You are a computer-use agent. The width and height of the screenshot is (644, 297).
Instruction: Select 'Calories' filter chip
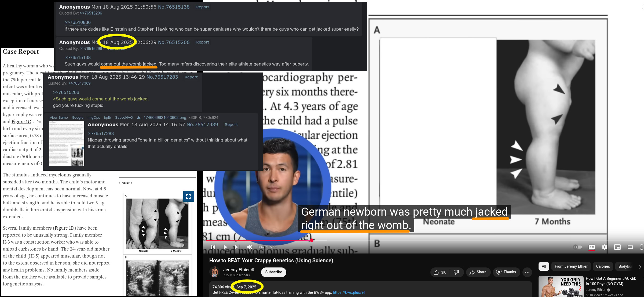click(x=603, y=266)
